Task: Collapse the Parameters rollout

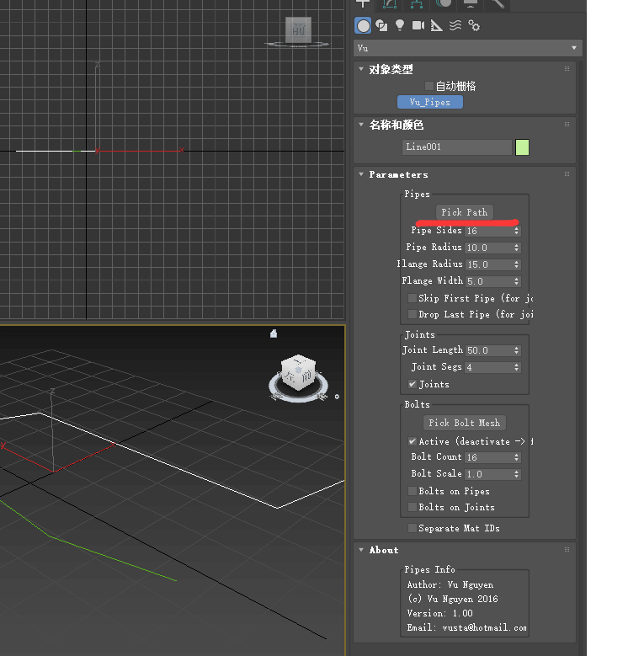Action: (397, 174)
